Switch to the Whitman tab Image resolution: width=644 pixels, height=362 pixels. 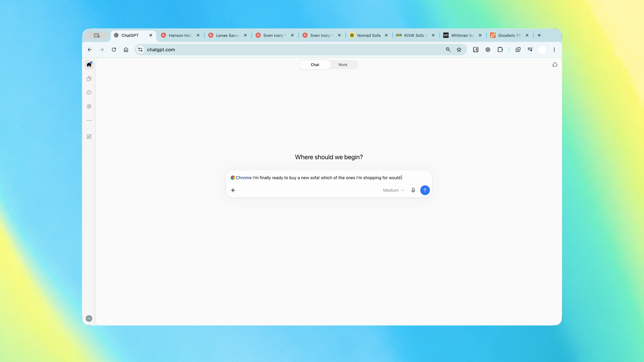pos(462,35)
